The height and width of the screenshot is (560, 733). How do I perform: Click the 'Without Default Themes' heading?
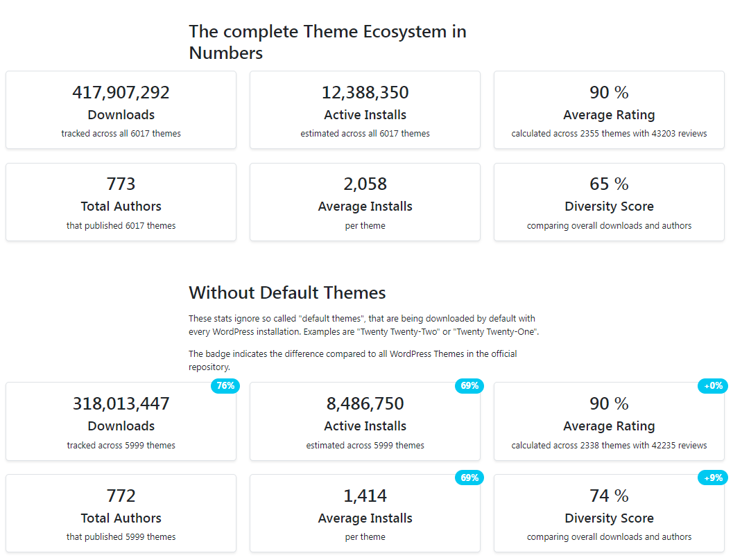pos(287,292)
